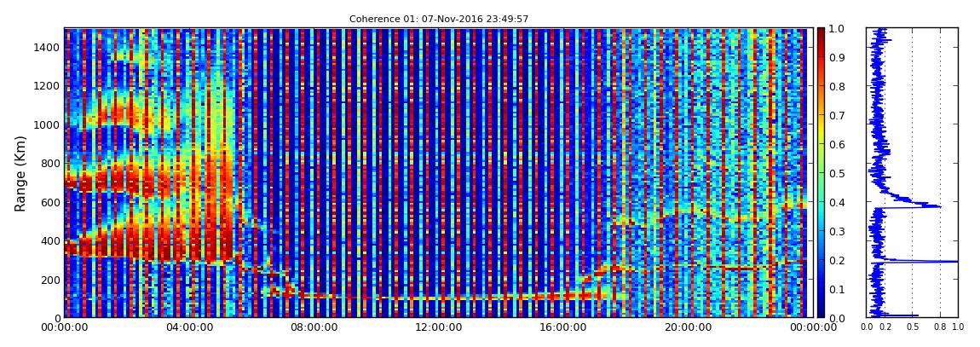Screen dimensions: 980x347
Task: Click the colorbar tick label 0.3
Action: [x=836, y=231]
